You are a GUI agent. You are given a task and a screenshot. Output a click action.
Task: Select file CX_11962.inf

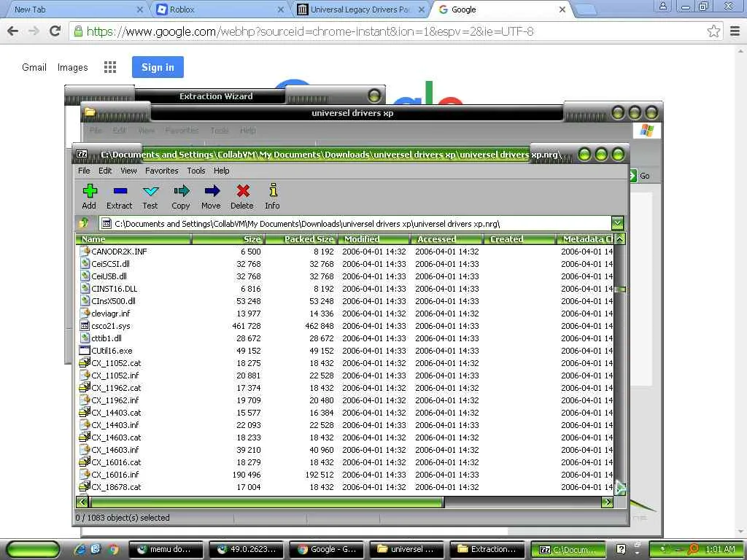[x=115, y=400]
